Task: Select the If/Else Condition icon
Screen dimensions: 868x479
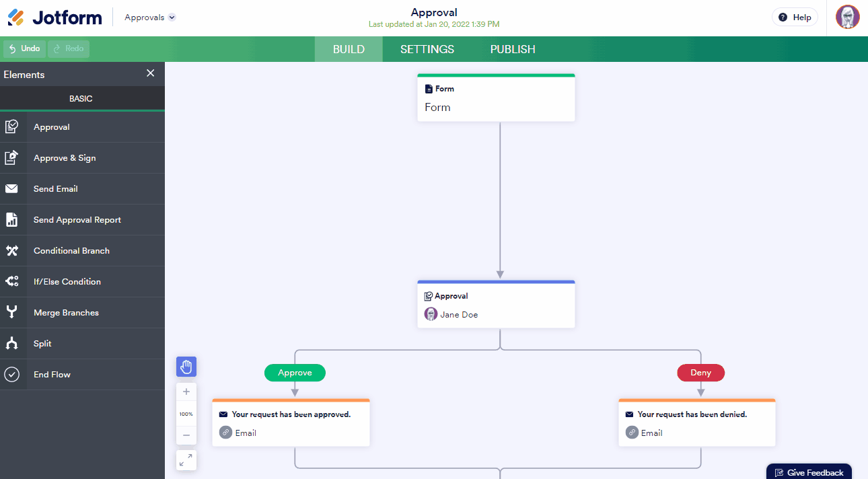Action: [12, 282]
